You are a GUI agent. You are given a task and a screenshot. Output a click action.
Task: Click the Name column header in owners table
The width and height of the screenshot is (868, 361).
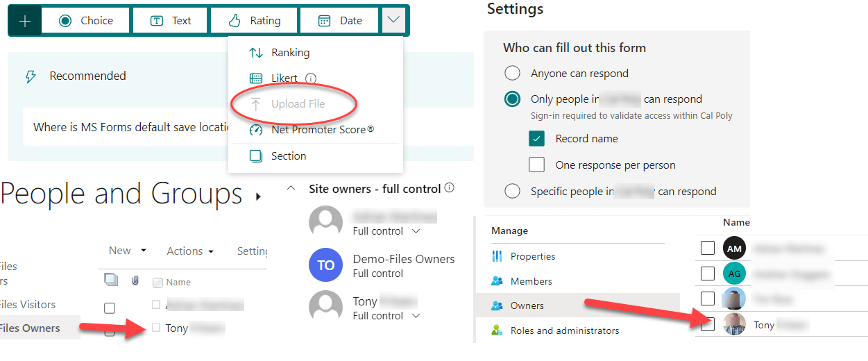pos(736,222)
